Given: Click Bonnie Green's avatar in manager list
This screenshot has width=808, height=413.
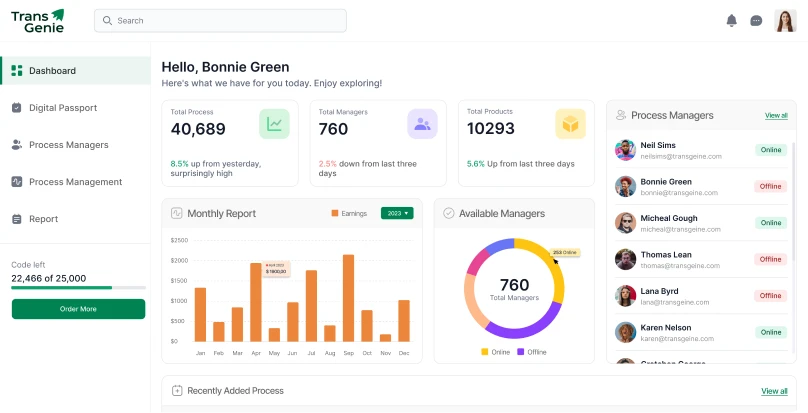Looking at the screenshot, I should [626, 186].
